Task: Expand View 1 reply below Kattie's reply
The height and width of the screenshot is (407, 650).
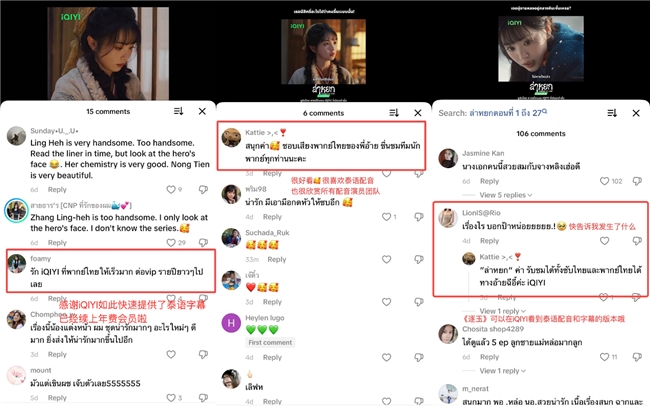Action: pos(502,311)
